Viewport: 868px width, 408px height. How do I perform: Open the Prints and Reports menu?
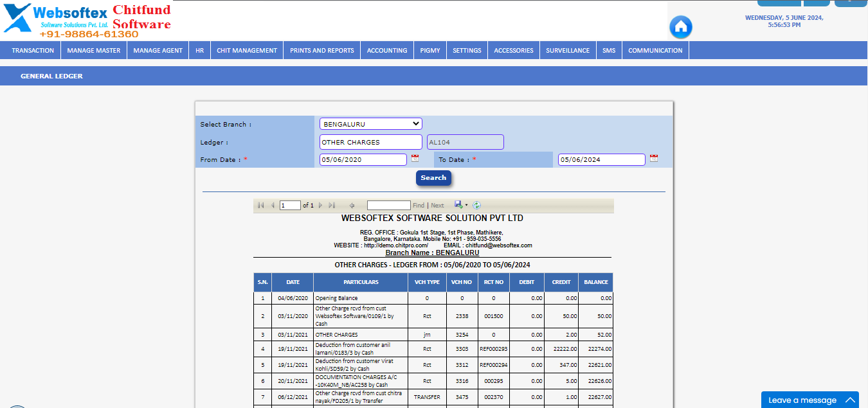tap(322, 50)
